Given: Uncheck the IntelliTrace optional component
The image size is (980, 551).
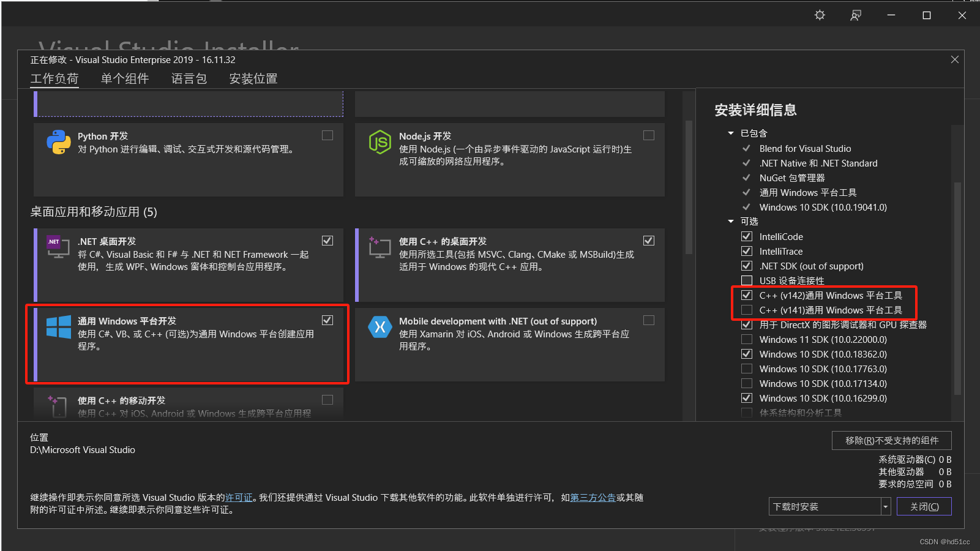Looking at the screenshot, I should coord(747,251).
